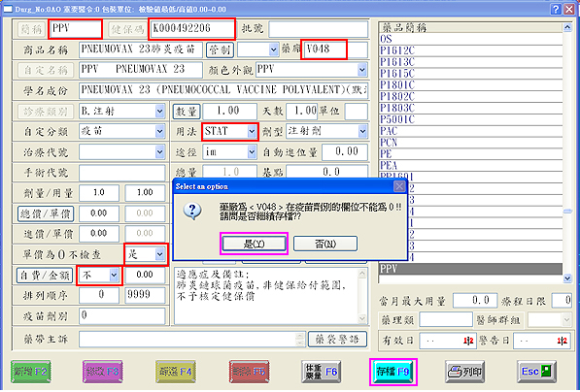This screenshot has width=580, height=392.
Task: Confirm with 是(Y) in dialog
Action: tap(255, 244)
